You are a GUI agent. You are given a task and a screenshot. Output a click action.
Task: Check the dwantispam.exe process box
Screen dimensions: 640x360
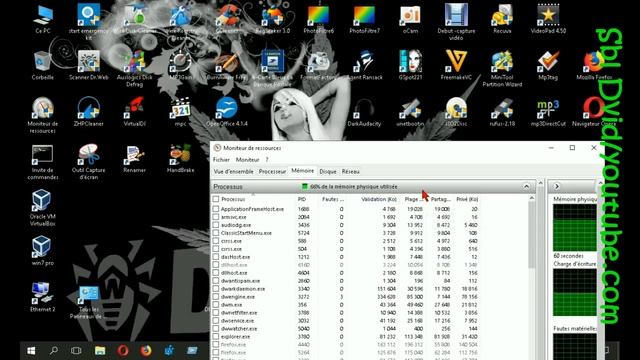coord(216,281)
